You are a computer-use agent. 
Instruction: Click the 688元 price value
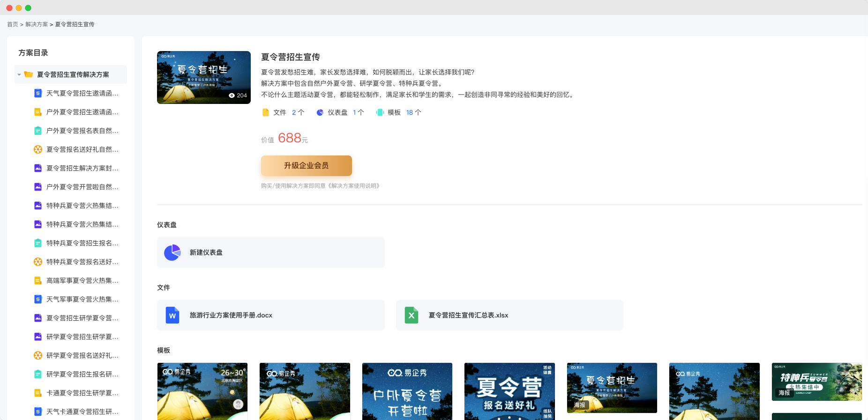pos(293,138)
